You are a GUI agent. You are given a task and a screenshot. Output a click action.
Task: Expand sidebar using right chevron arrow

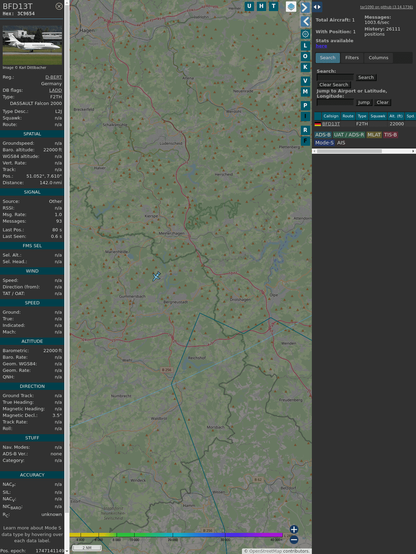(x=305, y=8)
